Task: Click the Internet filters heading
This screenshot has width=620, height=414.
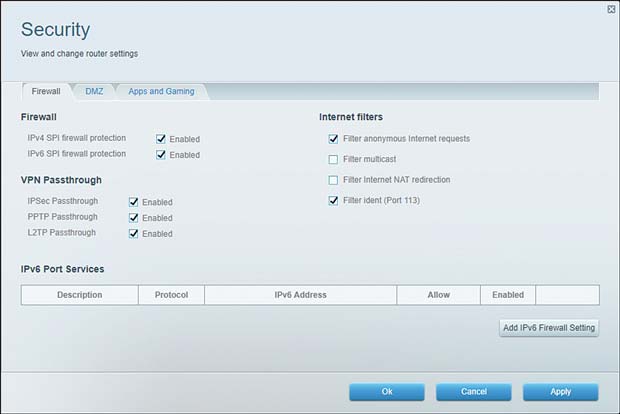Action: coord(351,117)
